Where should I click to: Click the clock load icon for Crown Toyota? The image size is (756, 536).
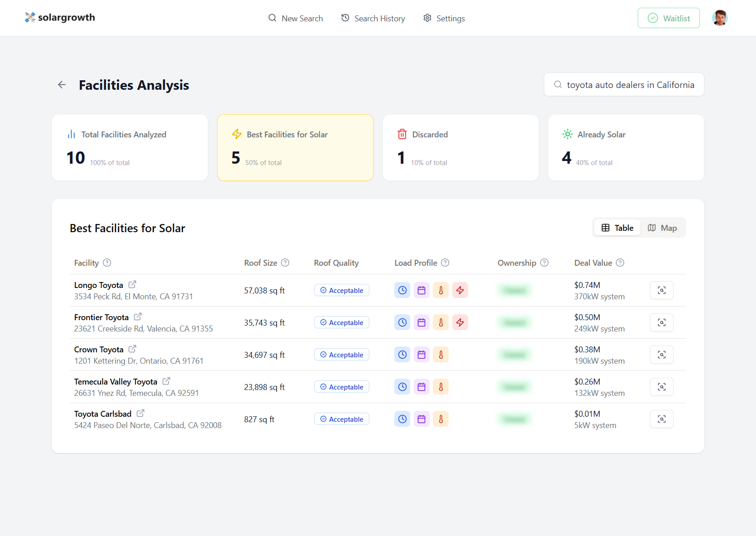402,355
